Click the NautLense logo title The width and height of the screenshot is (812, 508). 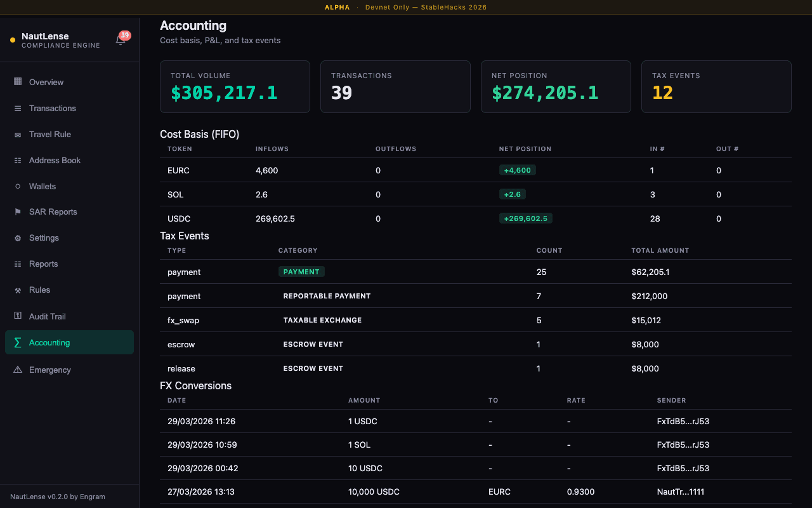pos(45,36)
